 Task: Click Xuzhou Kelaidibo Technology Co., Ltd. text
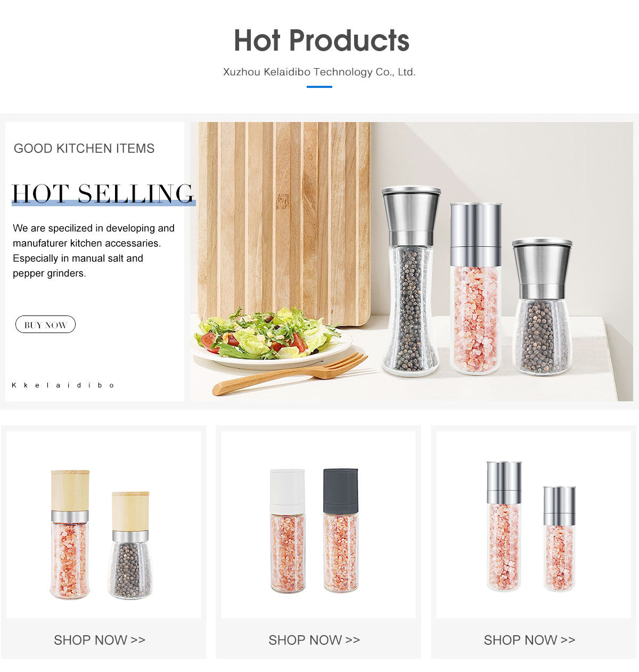click(319, 72)
